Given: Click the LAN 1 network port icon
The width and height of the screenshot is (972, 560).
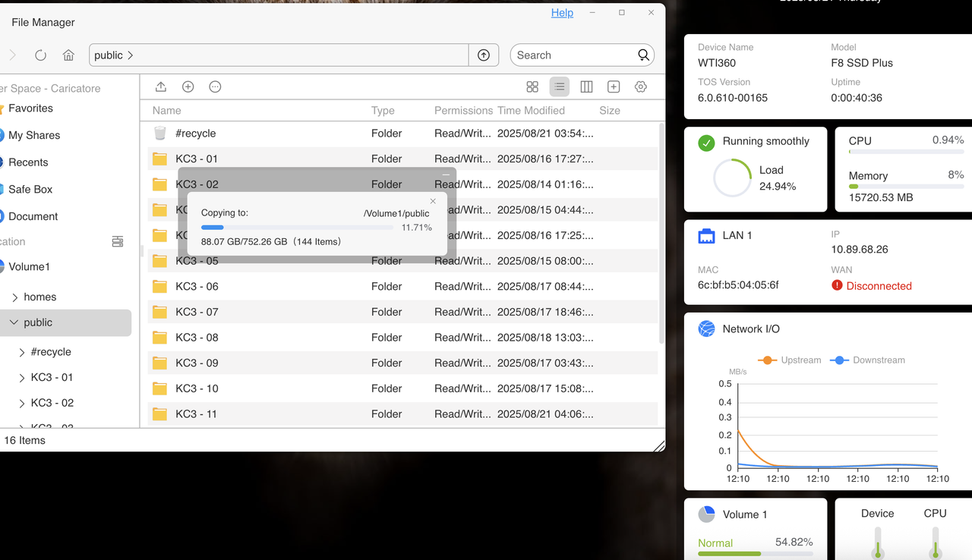Looking at the screenshot, I should [x=706, y=235].
